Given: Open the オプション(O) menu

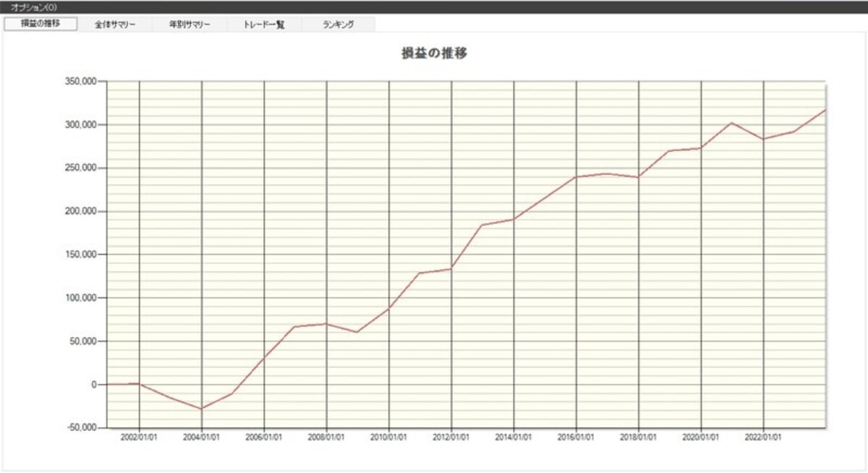Looking at the screenshot, I should [34, 7].
